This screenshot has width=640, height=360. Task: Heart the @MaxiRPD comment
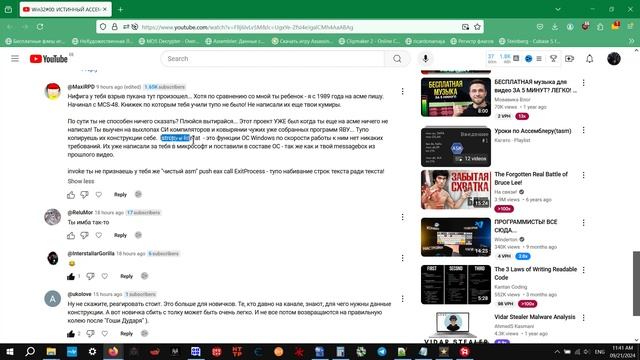tap(99, 195)
